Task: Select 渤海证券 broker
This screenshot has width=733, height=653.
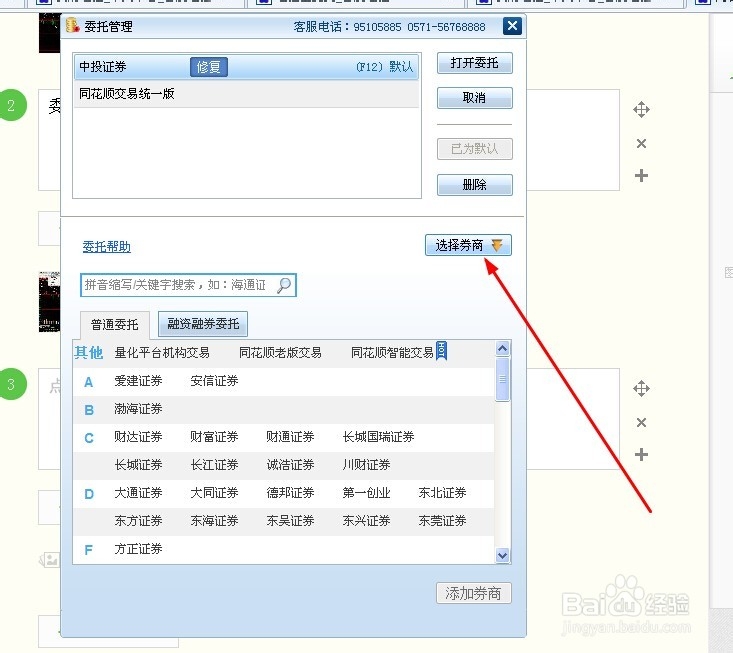Action: [x=138, y=409]
